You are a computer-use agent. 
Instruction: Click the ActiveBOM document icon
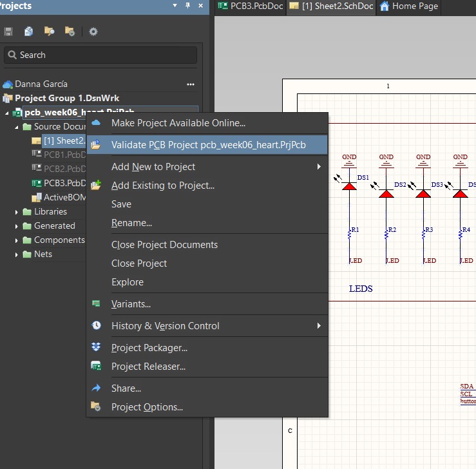[x=37, y=197]
